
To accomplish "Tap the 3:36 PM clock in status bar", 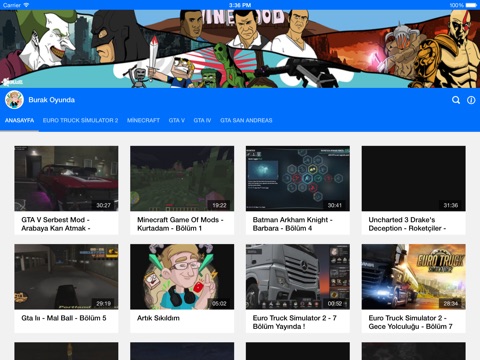I will pos(240,5).
